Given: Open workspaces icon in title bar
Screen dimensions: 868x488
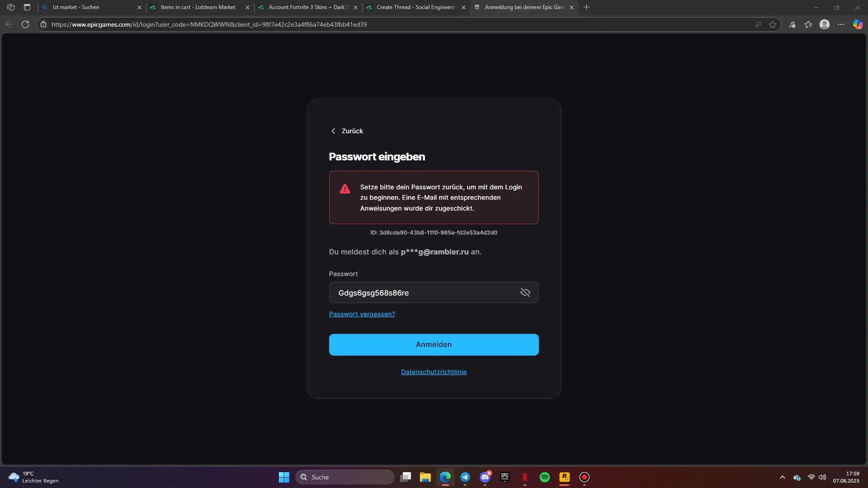Looking at the screenshot, I should pos(11,7).
